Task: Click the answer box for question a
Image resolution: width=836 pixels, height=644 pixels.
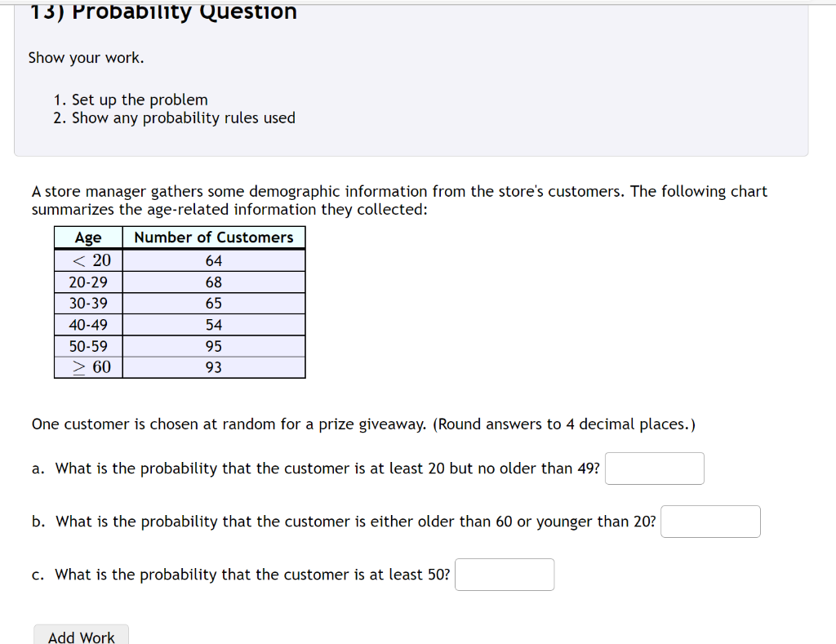Action: coord(653,469)
